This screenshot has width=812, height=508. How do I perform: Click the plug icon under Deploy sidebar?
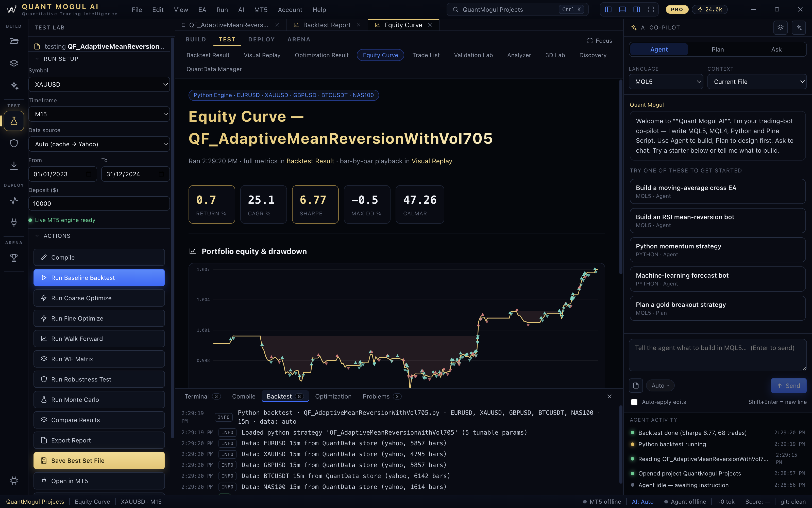click(x=14, y=223)
